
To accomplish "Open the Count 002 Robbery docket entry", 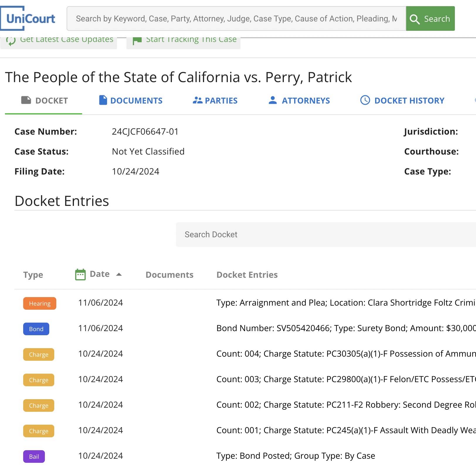I will point(346,405).
